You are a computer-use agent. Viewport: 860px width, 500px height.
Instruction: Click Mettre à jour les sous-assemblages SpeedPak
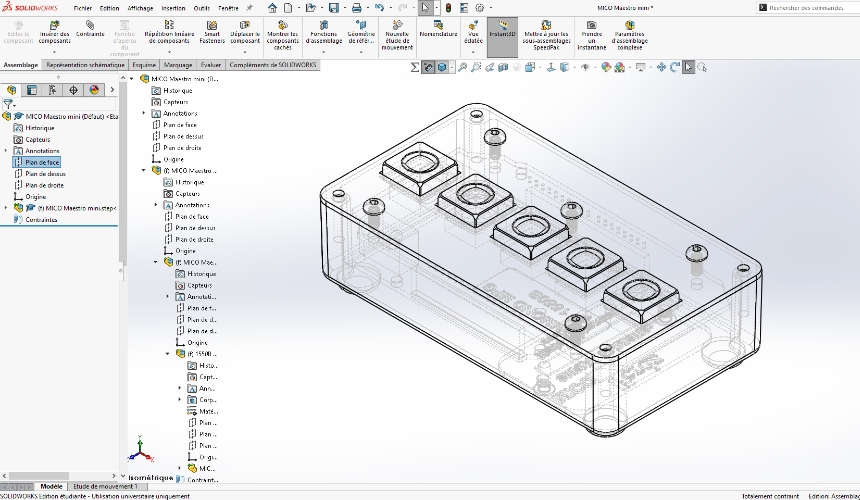(546, 36)
